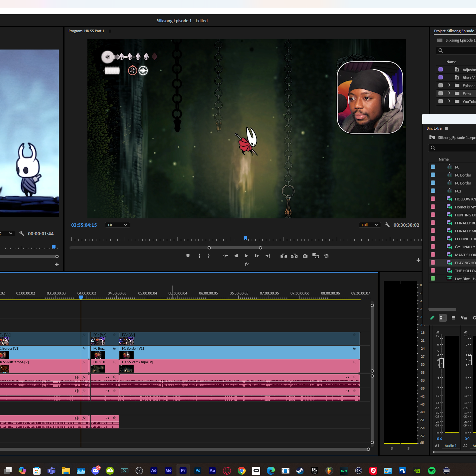This screenshot has height=476, width=476.
Task: Switch Extra bin to list view
Action: [443, 318]
